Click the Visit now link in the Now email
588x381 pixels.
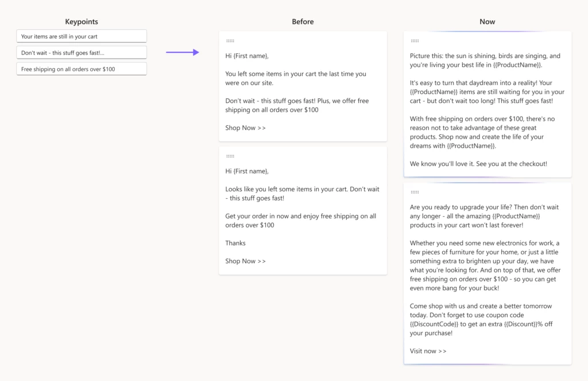click(x=427, y=351)
